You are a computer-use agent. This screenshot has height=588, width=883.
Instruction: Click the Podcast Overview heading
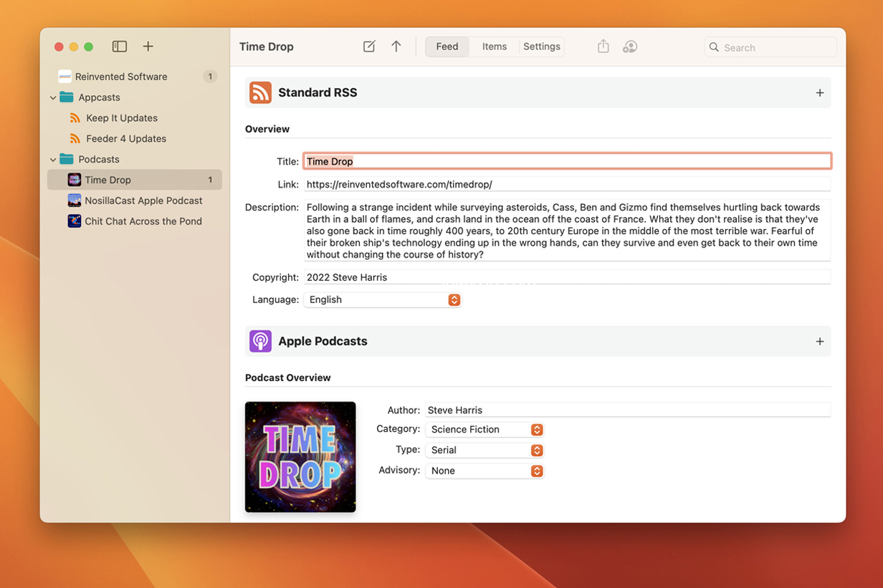[288, 377]
